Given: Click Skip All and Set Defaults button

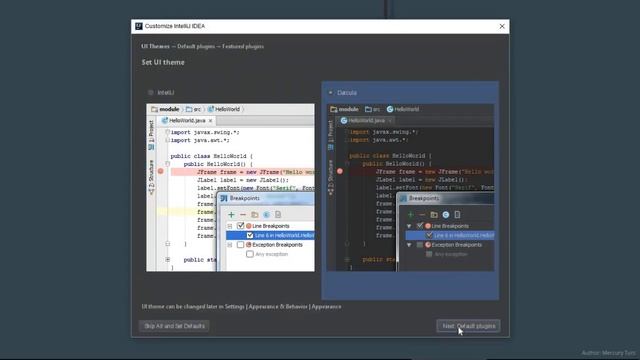Looking at the screenshot, I should click(175, 326).
